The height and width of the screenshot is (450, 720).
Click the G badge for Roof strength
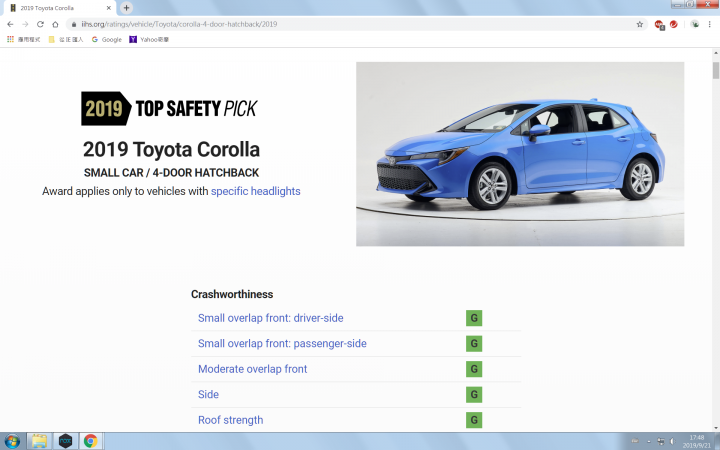point(474,420)
